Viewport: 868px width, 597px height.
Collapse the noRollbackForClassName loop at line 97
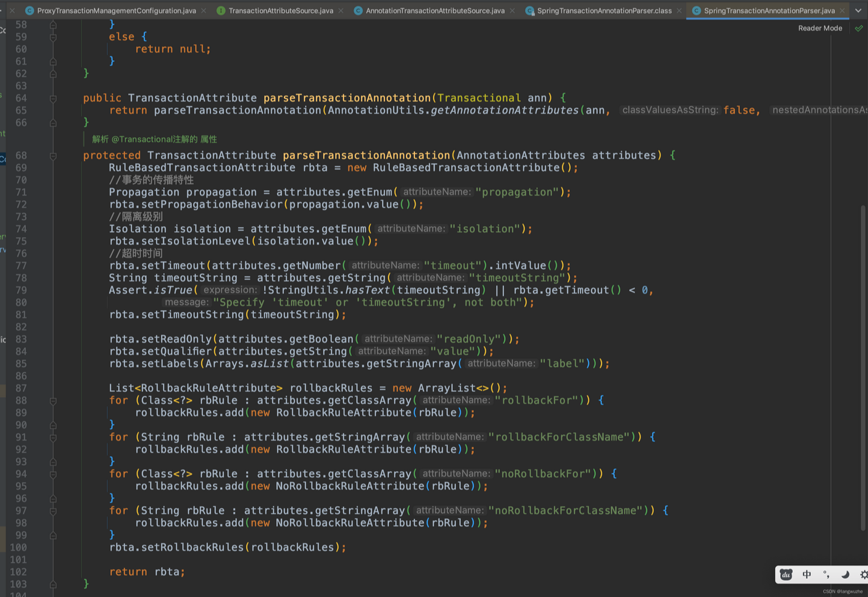pyautogui.click(x=53, y=511)
